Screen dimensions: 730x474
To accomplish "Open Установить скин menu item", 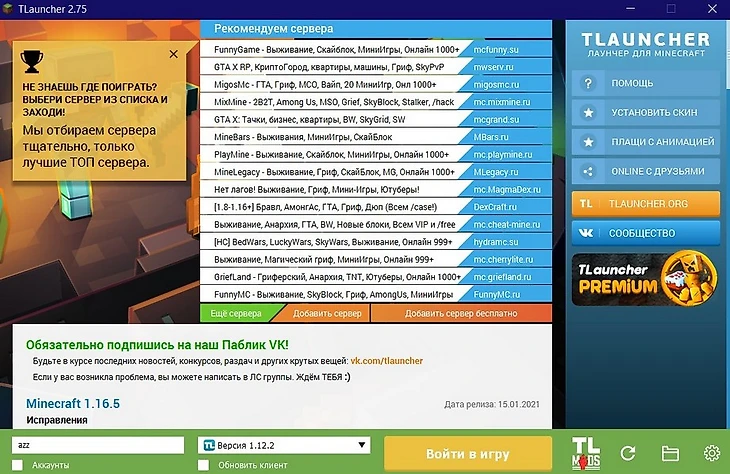I will pyautogui.click(x=646, y=113).
